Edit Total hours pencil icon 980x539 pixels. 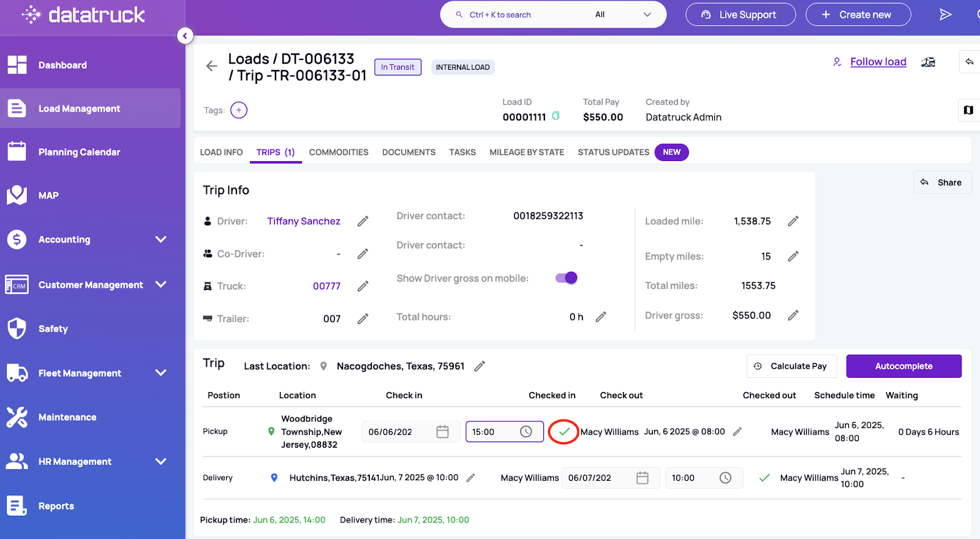pyautogui.click(x=601, y=317)
